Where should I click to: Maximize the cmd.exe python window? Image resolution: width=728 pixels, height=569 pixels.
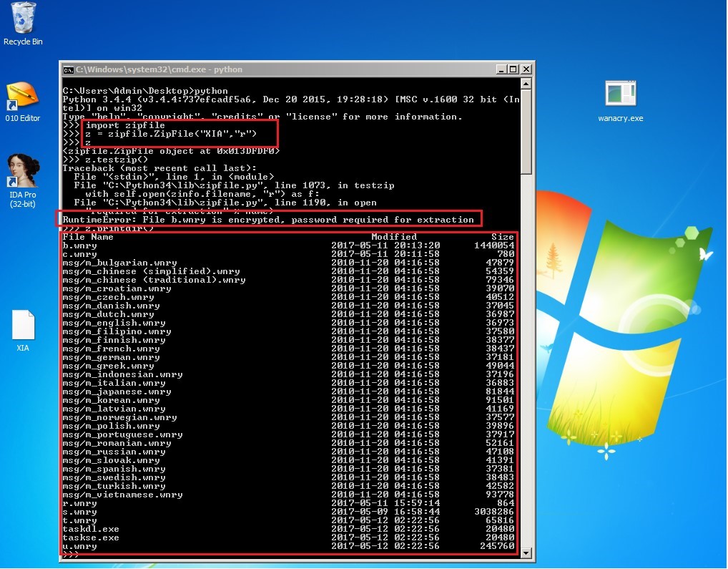coord(513,69)
